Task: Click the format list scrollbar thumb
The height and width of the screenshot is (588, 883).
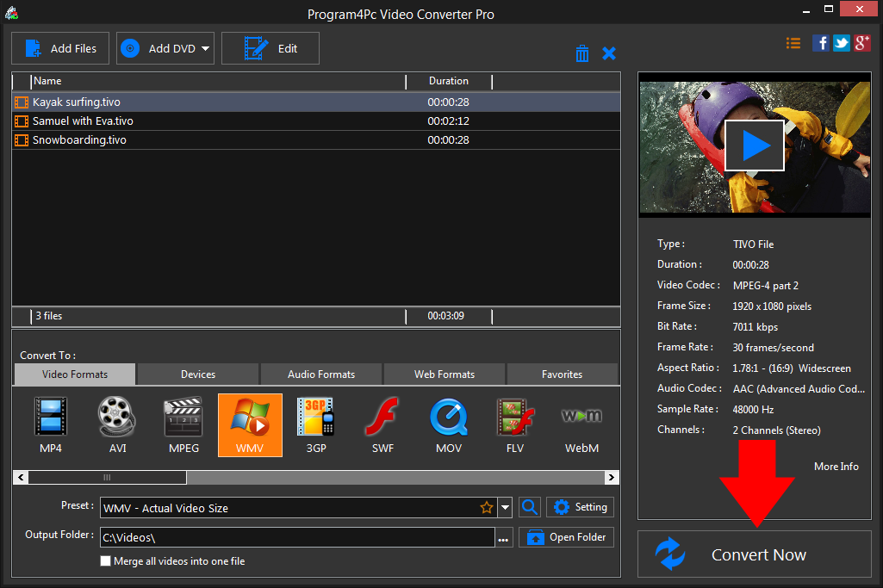Action: pyautogui.click(x=107, y=478)
